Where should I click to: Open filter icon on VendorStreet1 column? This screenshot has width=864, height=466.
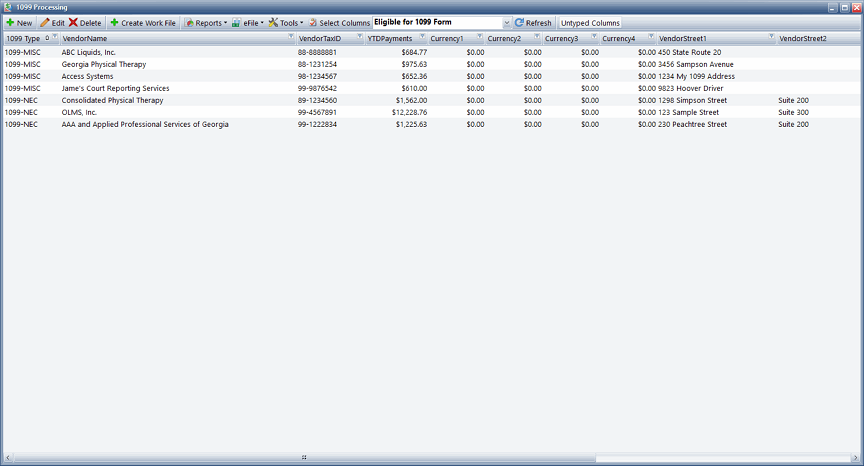pyautogui.click(x=771, y=37)
